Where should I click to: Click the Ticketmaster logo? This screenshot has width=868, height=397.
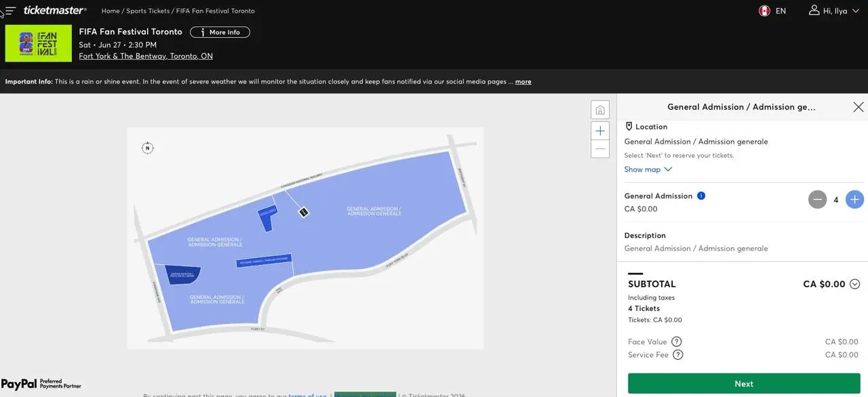55,10
